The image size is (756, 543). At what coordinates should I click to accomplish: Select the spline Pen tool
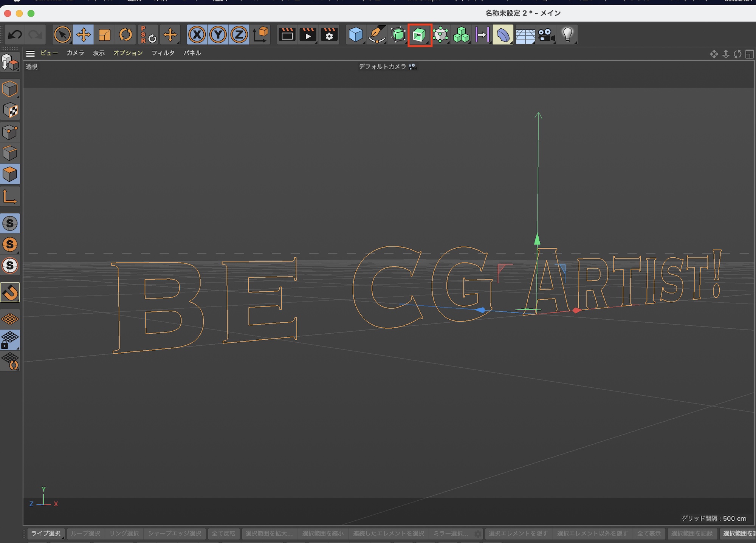[377, 35]
